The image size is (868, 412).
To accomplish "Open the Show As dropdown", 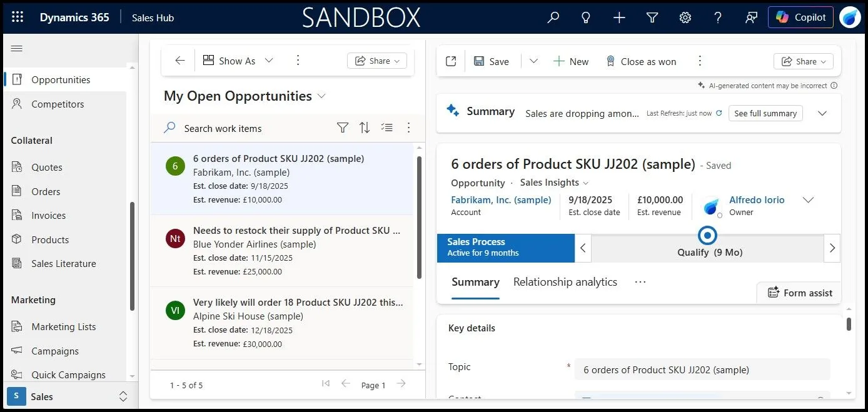I will [x=238, y=61].
